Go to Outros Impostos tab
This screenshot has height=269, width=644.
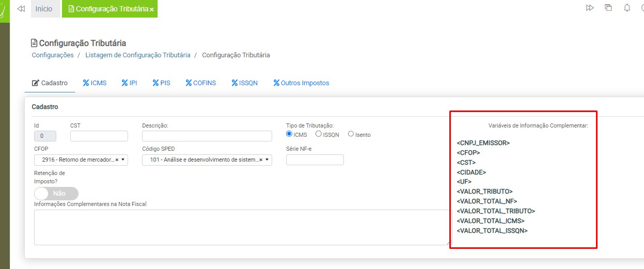(301, 83)
